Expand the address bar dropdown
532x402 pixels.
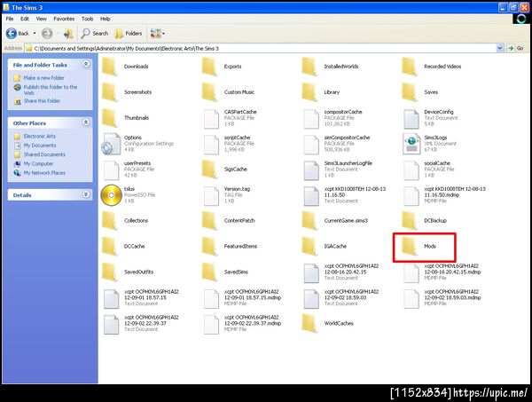499,48
